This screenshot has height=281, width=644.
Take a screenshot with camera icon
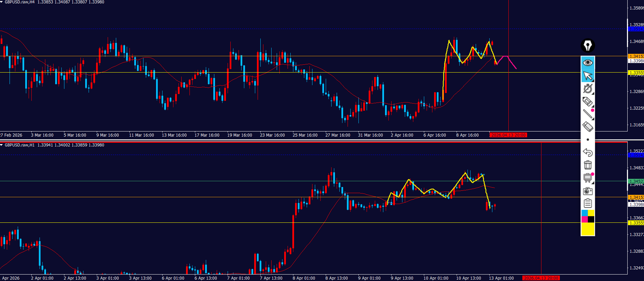[x=587, y=191]
